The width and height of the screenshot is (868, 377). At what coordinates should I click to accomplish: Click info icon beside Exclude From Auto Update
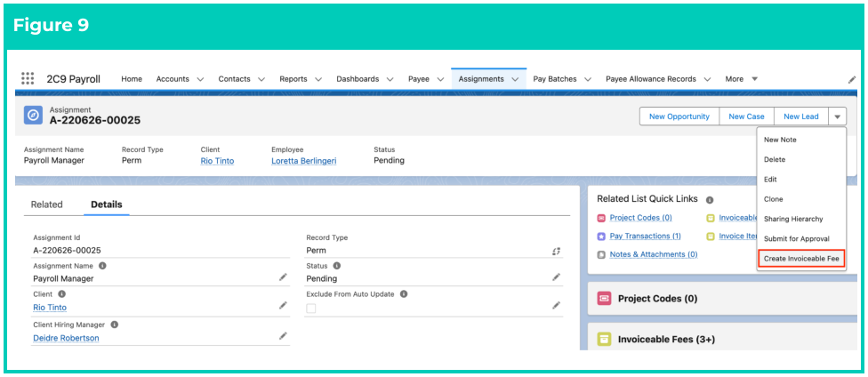404,294
